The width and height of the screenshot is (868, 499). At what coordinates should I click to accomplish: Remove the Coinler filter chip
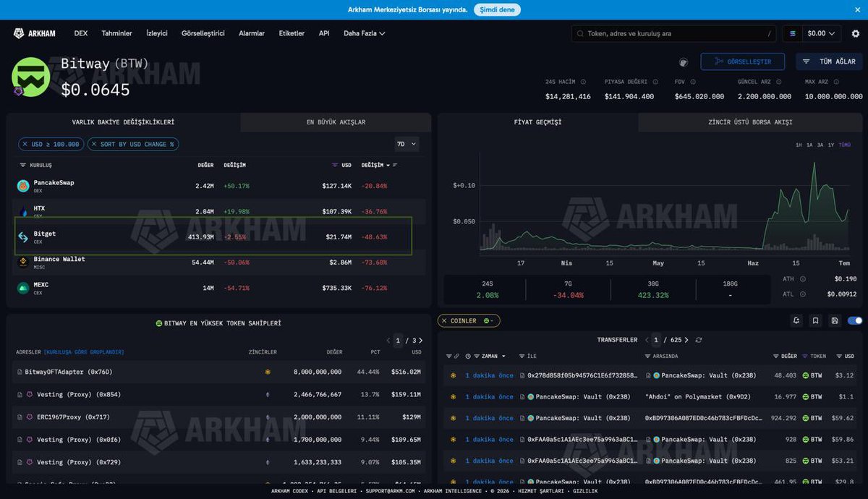[x=444, y=320]
